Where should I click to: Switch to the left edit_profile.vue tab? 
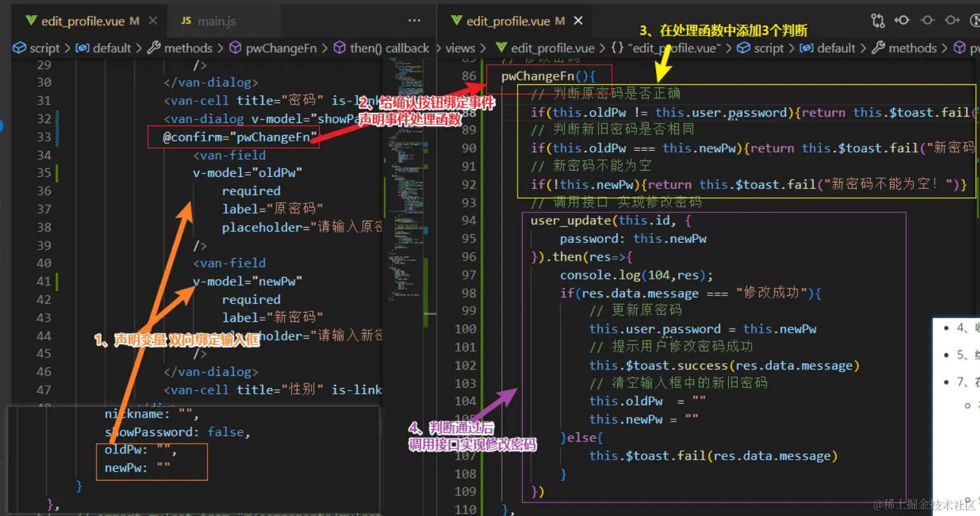coord(82,21)
